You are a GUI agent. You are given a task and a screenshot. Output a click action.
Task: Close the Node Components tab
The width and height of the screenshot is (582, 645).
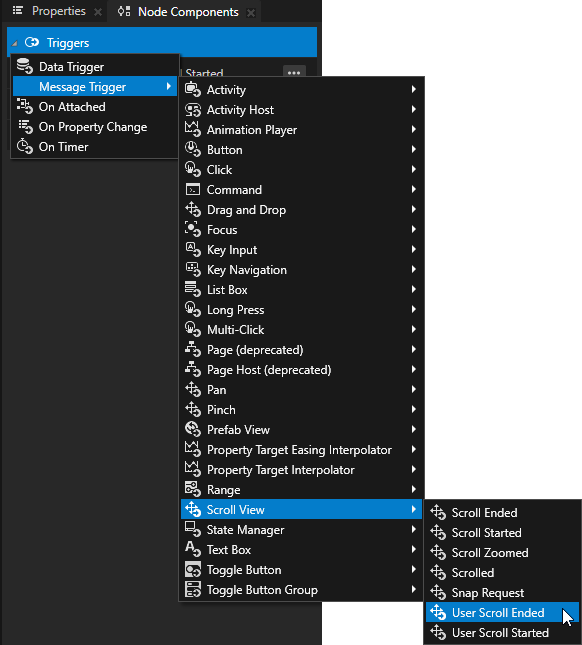tap(250, 13)
